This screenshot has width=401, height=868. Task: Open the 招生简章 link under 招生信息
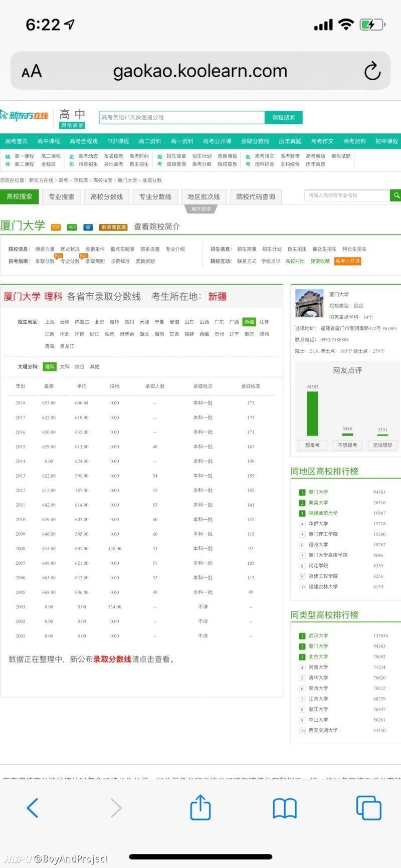[247, 249]
